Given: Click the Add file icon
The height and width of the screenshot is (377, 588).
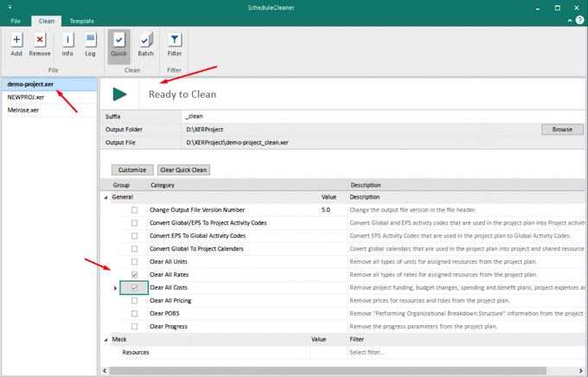Looking at the screenshot, I should click(16, 40).
